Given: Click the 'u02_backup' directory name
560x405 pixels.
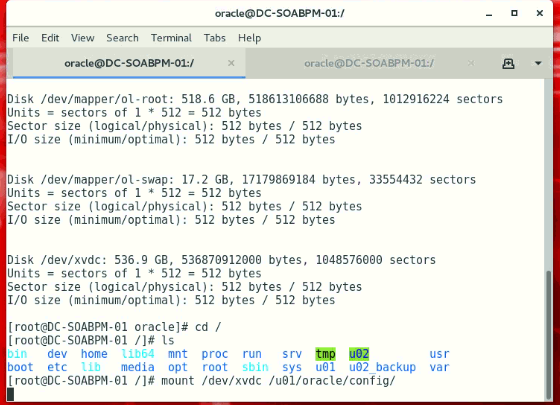Looking at the screenshot, I should (382, 367).
